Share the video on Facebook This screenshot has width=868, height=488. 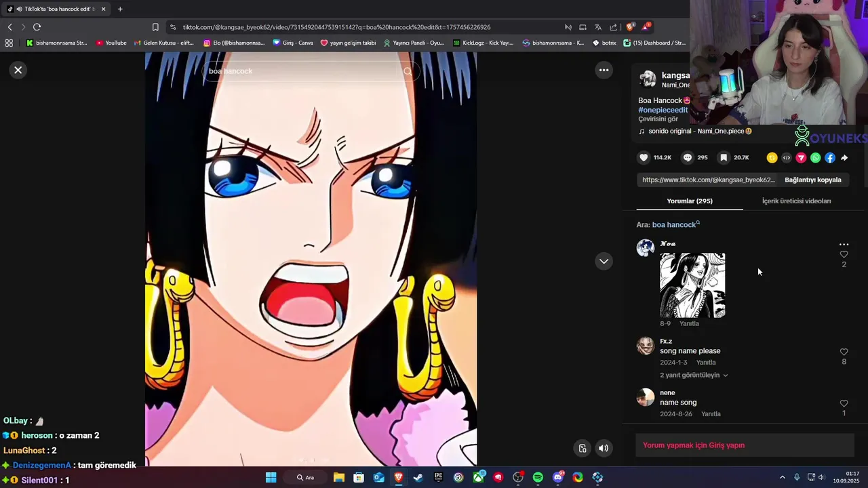tap(830, 157)
